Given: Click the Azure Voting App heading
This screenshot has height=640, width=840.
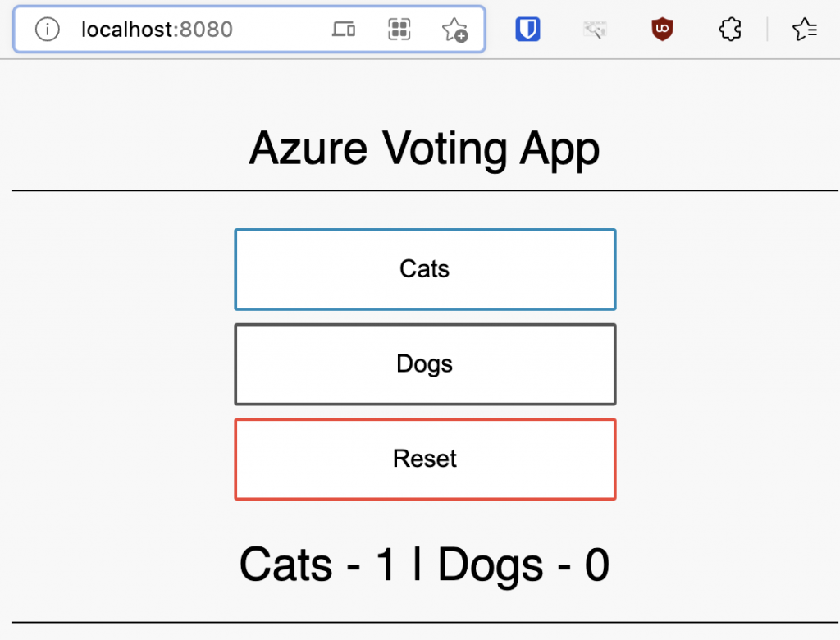Looking at the screenshot, I should (x=424, y=149).
